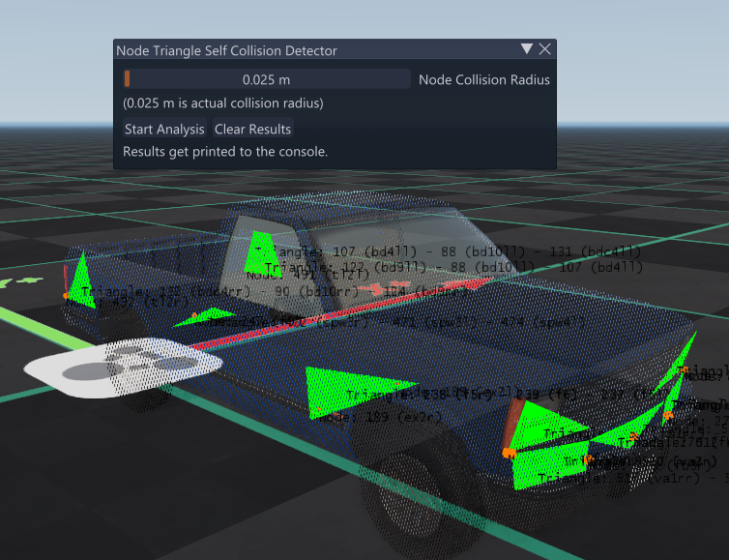729x560 pixels.
Task: Close the Self Collision Detector window
Action: [x=545, y=49]
